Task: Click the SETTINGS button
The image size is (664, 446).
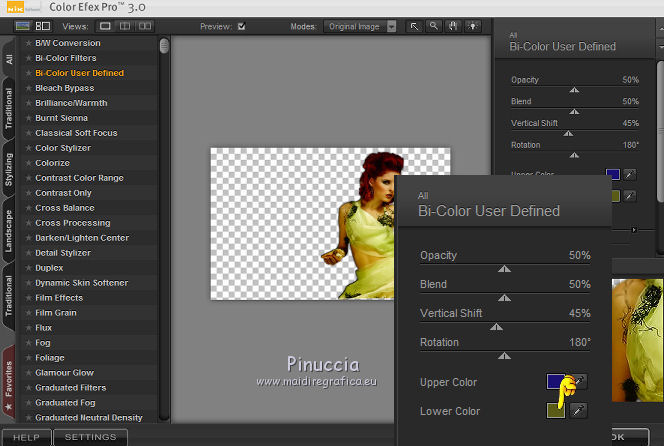Action: tap(90, 437)
